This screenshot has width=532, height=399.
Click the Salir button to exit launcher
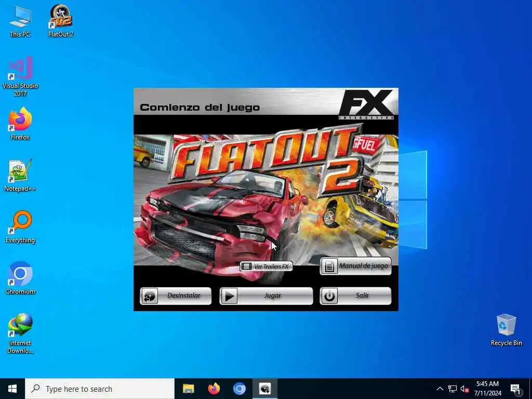point(355,296)
